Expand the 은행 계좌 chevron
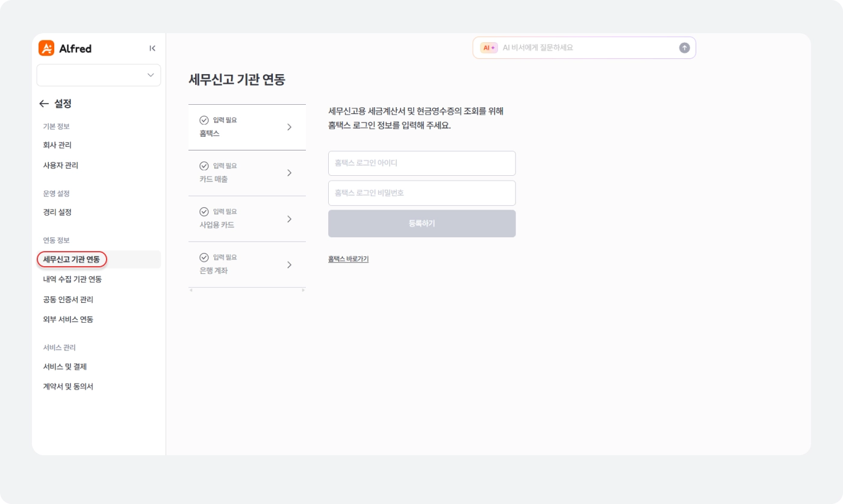Image resolution: width=843 pixels, height=504 pixels. pos(289,264)
